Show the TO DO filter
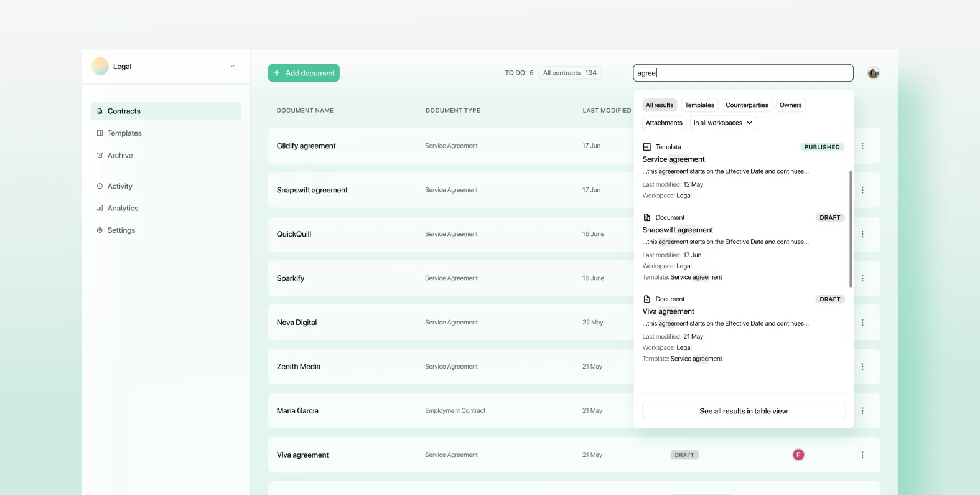This screenshot has width=980, height=495. (x=519, y=73)
